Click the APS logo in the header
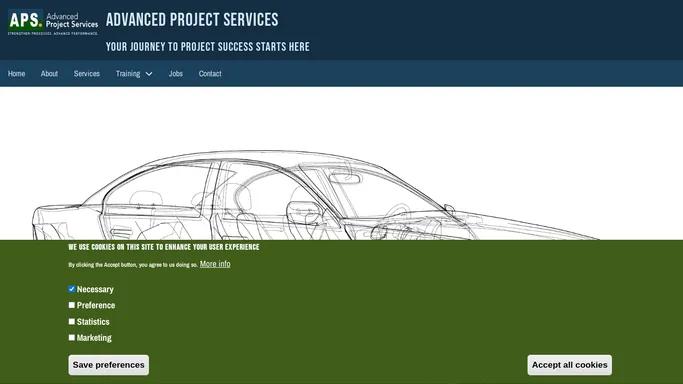The width and height of the screenshot is (683, 384). click(53, 22)
